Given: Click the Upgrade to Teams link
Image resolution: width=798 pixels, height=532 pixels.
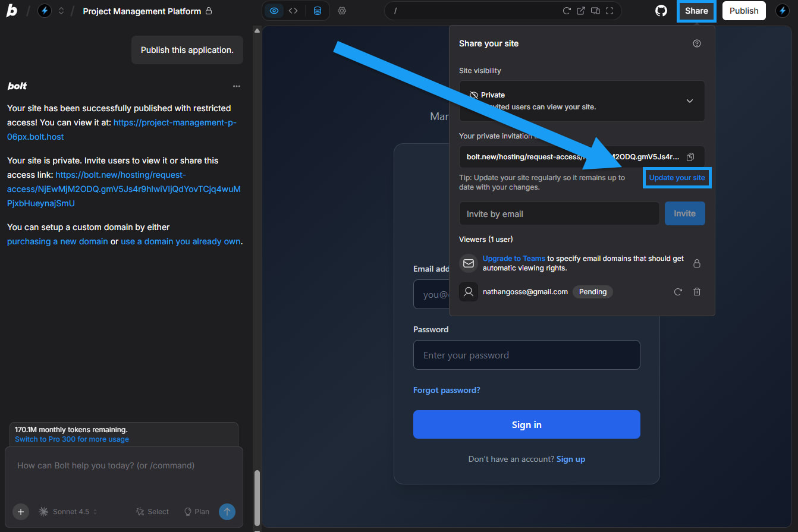Looking at the screenshot, I should click(514, 259).
